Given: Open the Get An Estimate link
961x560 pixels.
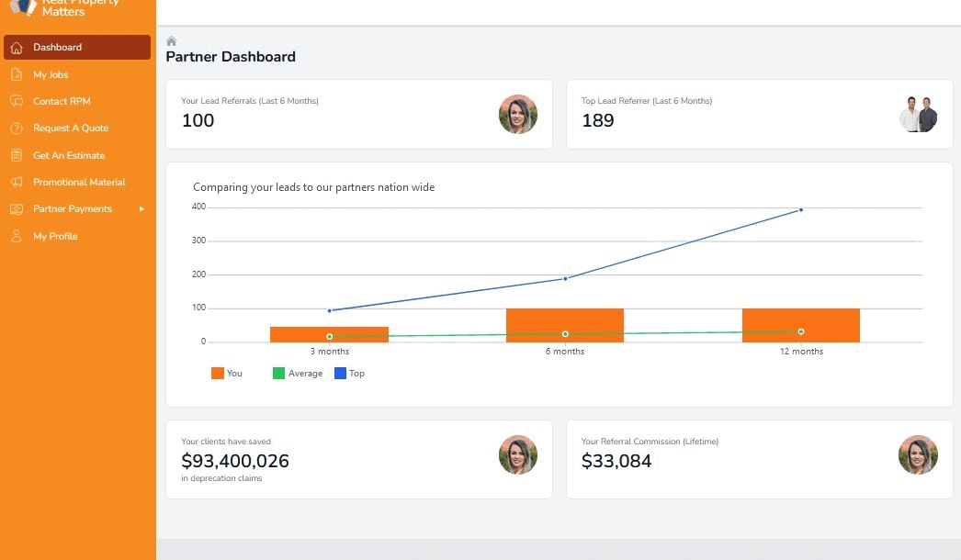Looking at the screenshot, I should click(x=69, y=155).
